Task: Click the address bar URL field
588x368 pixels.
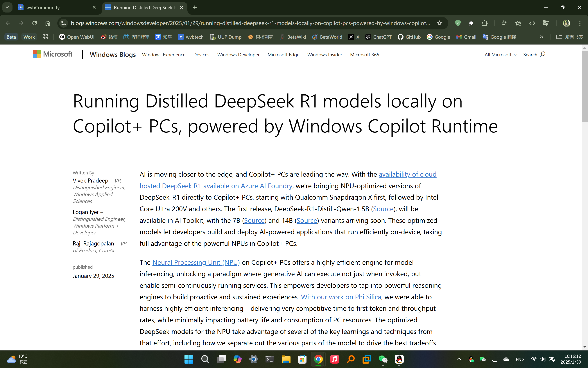Action: tap(250, 23)
